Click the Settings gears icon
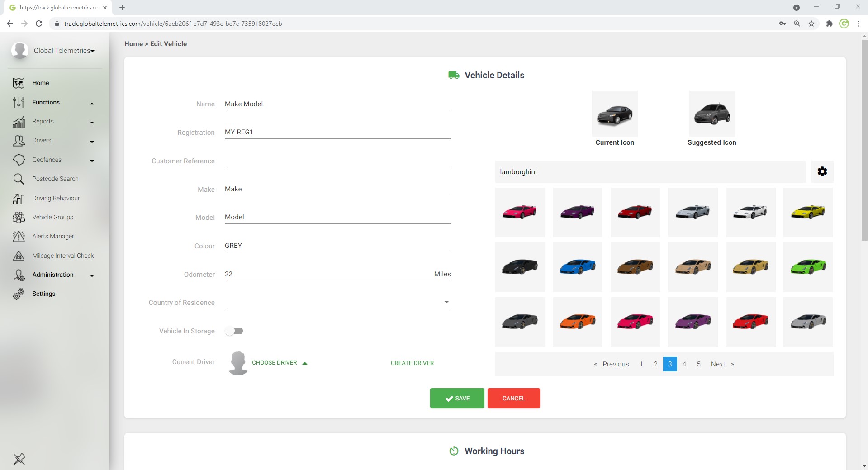 19,294
